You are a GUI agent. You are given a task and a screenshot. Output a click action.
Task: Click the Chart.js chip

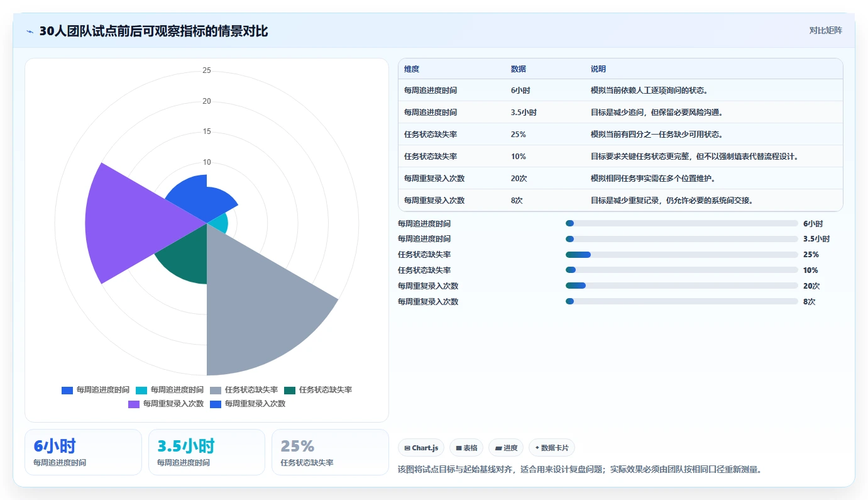(x=421, y=448)
